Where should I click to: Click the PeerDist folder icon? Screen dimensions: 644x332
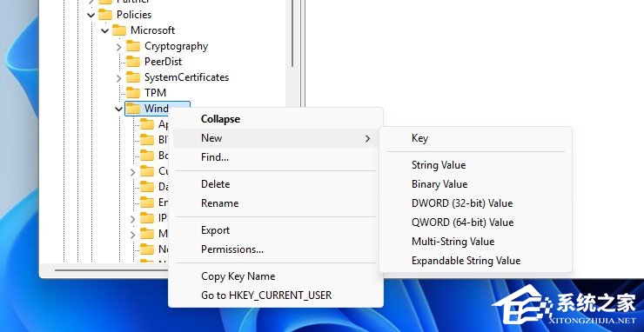(x=133, y=62)
